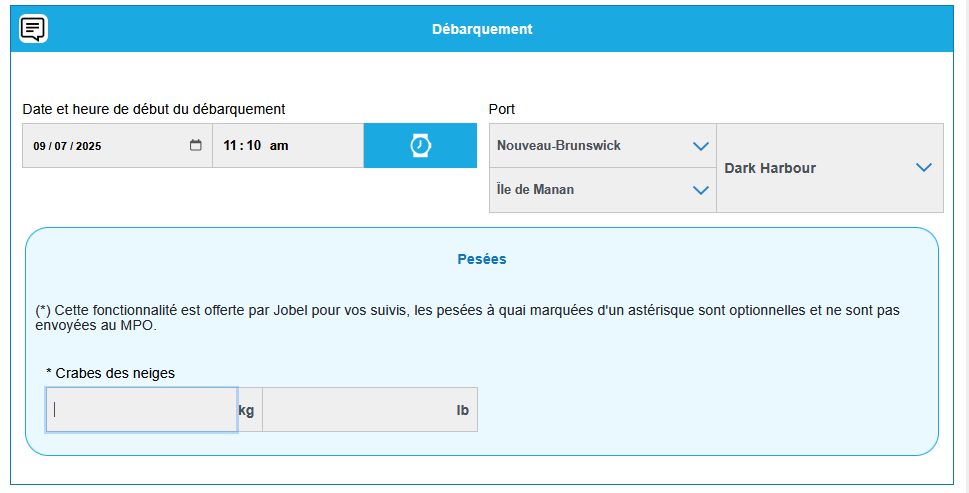Select the minutes value 10
969x493 pixels.
pos(254,146)
